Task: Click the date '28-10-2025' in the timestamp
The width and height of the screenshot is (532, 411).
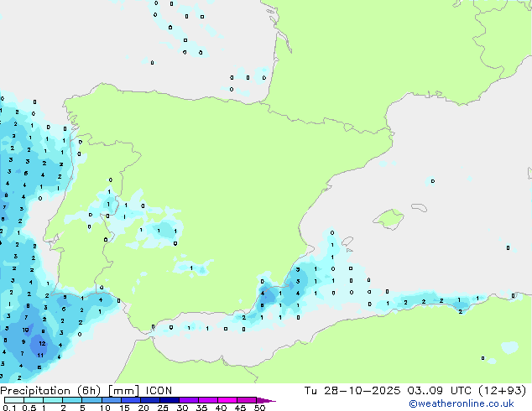Action: tap(362, 391)
